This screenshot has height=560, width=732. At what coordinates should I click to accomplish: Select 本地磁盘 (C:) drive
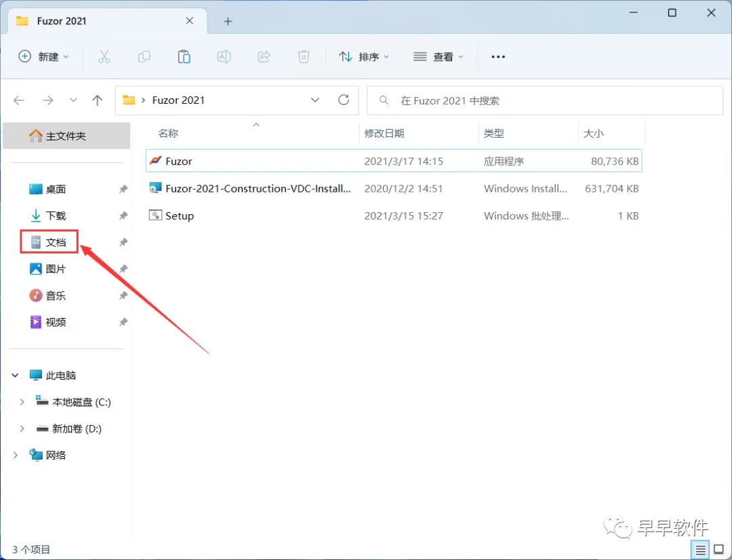(81, 402)
